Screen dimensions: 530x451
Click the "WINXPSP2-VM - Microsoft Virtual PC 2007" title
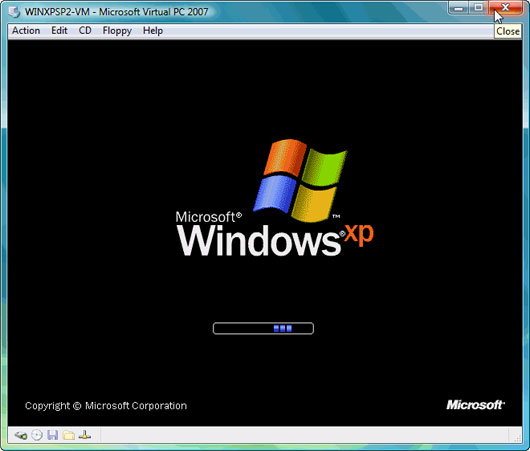[116, 12]
